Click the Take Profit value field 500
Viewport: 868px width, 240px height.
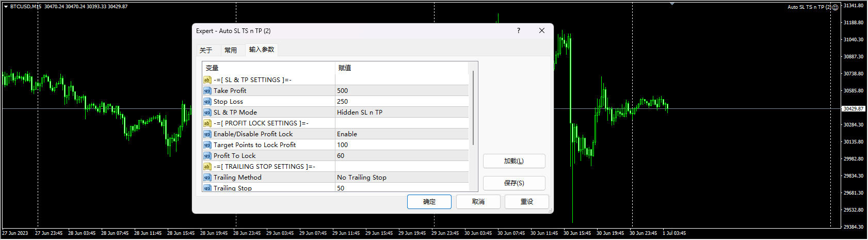(401, 91)
